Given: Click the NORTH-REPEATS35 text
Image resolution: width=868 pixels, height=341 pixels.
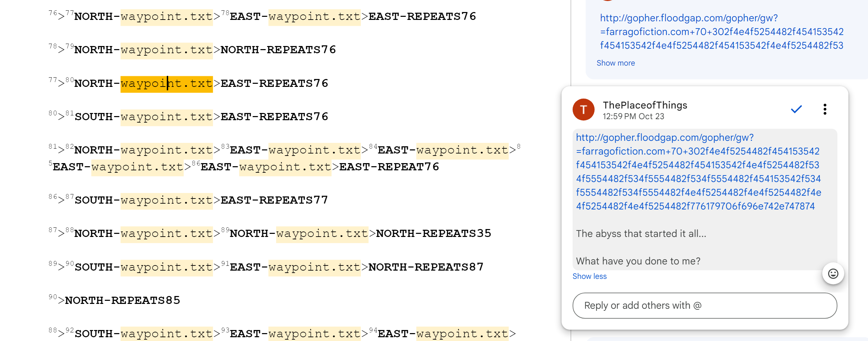Looking at the screenshot, I should point(433,234).
